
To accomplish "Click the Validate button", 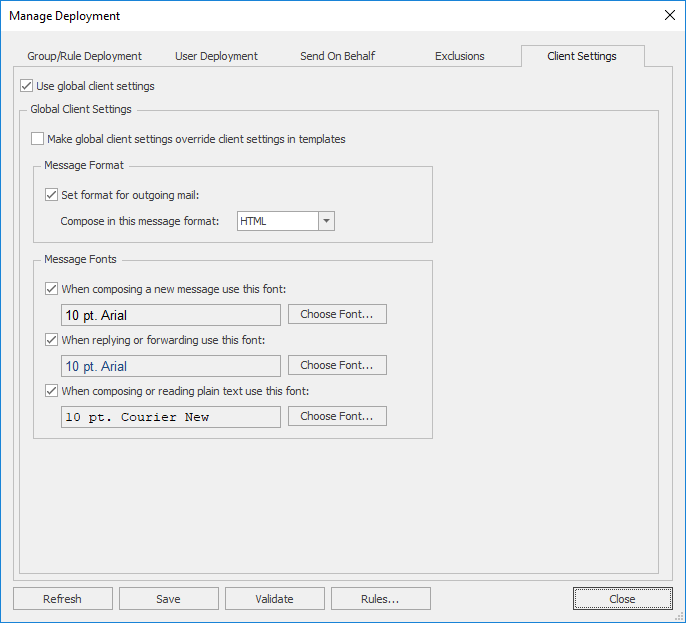I will tap(274, 599).
